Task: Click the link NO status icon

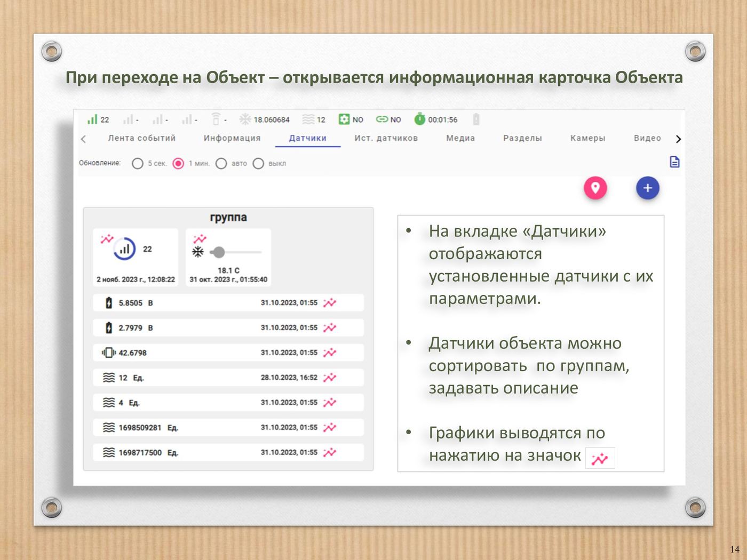Action: pyautogui.click(x=382, y=119)
